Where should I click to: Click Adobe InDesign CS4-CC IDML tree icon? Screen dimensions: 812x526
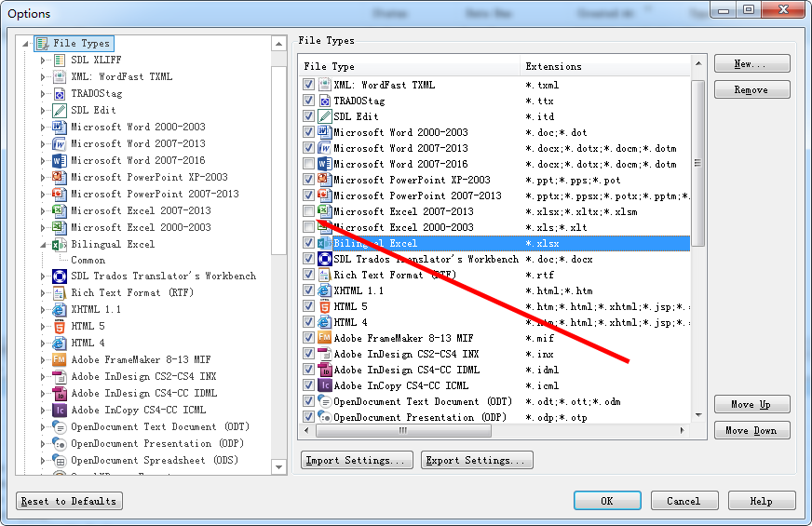point(60,394)
